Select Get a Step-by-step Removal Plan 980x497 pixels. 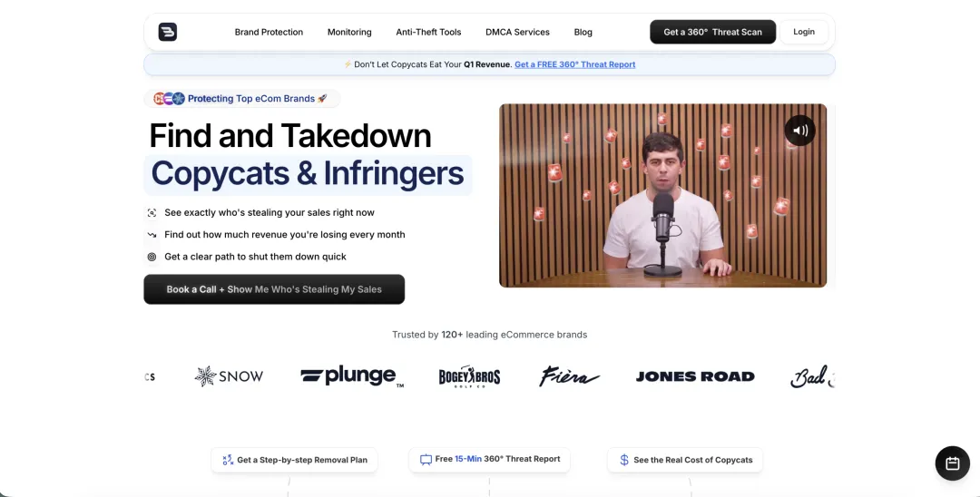[x=294, y=460]
